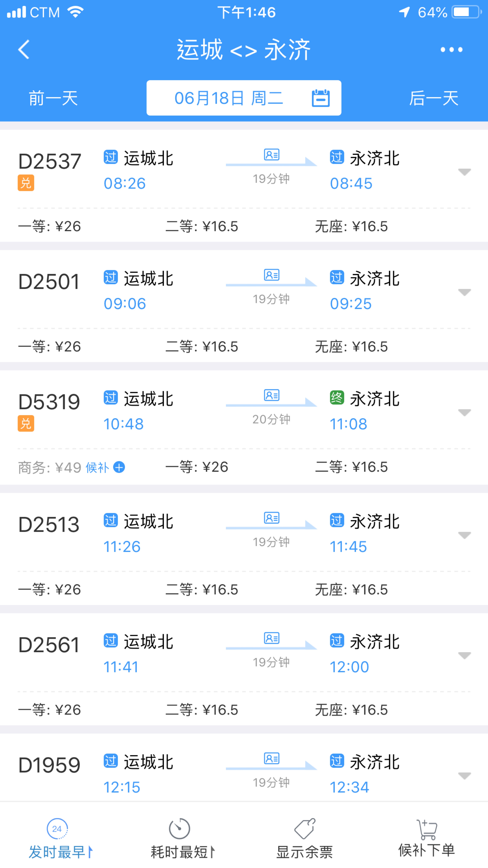The image size is (488, 868).
Task: Tap the green 终 badge next to 永济北
Action: pos(336,398)
